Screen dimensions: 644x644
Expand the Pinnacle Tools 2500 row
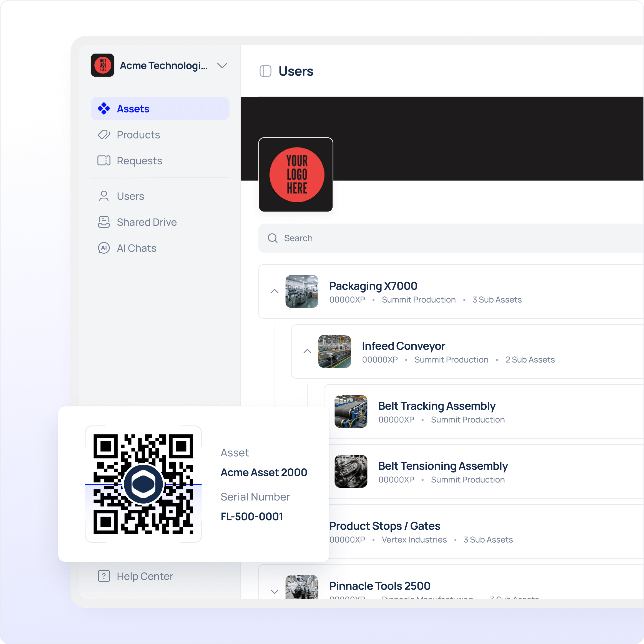[274, 592]
